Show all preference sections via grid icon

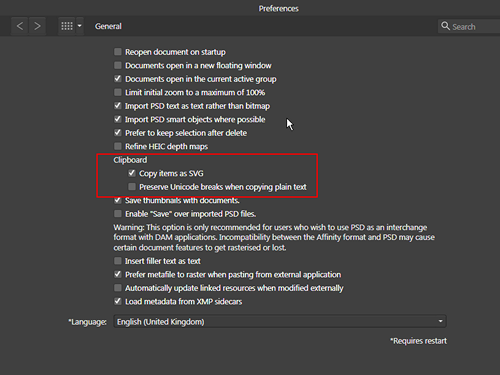coord(67,26)
